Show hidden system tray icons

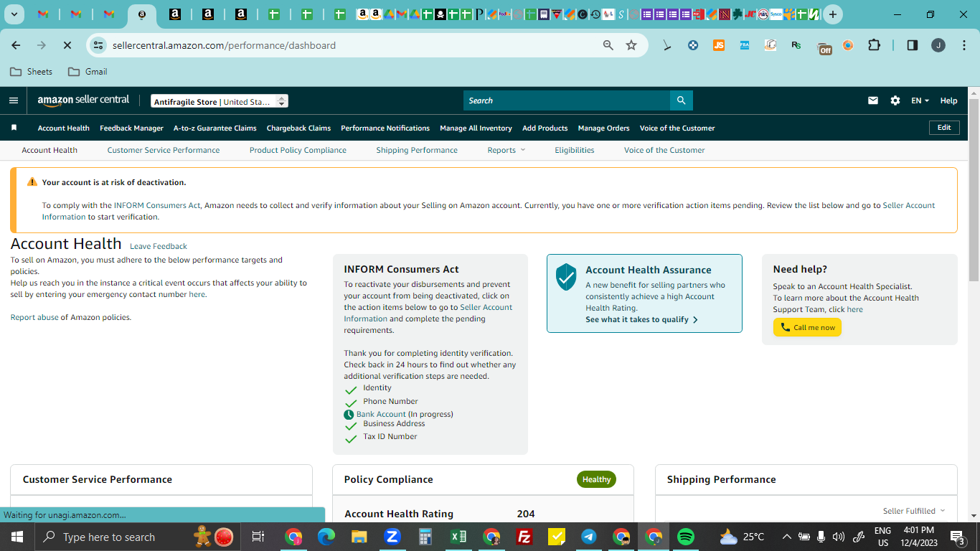[x=787, y=537]
